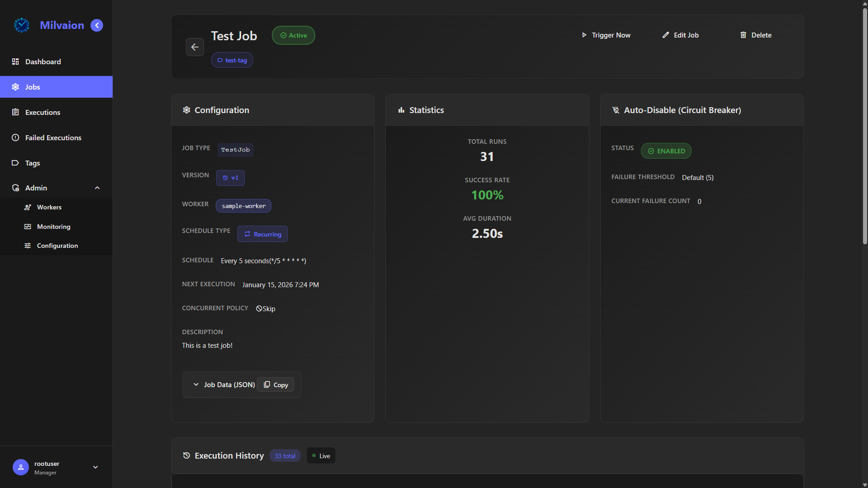The image size is (868, 488).
Task: Open the admin Configuration menu item
Action: coord(57,246)
